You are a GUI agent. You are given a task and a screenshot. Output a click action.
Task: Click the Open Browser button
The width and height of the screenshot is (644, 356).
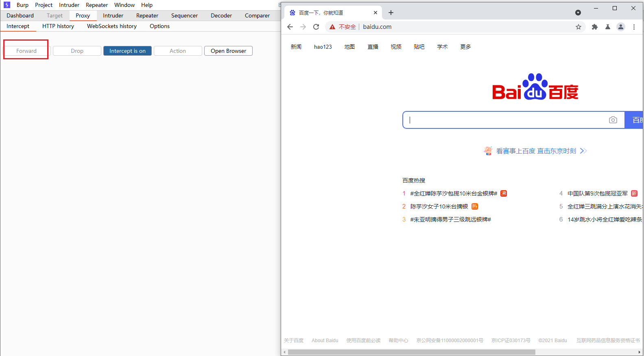(x=228, y=51)
